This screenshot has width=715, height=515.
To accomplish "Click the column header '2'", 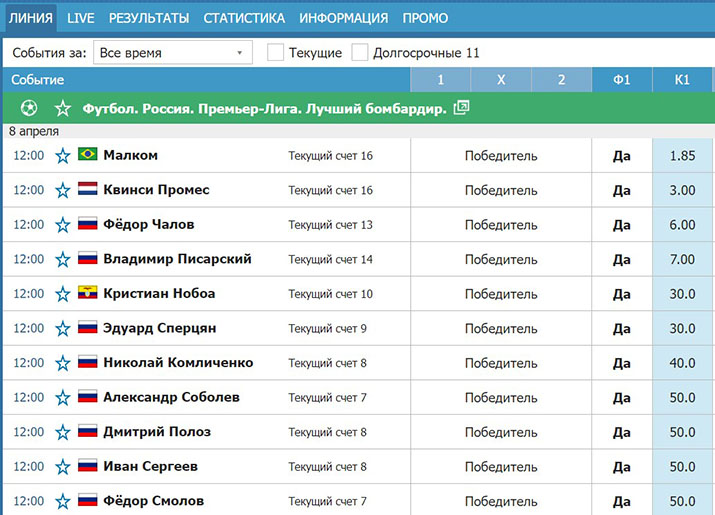I will pos(562,80).
